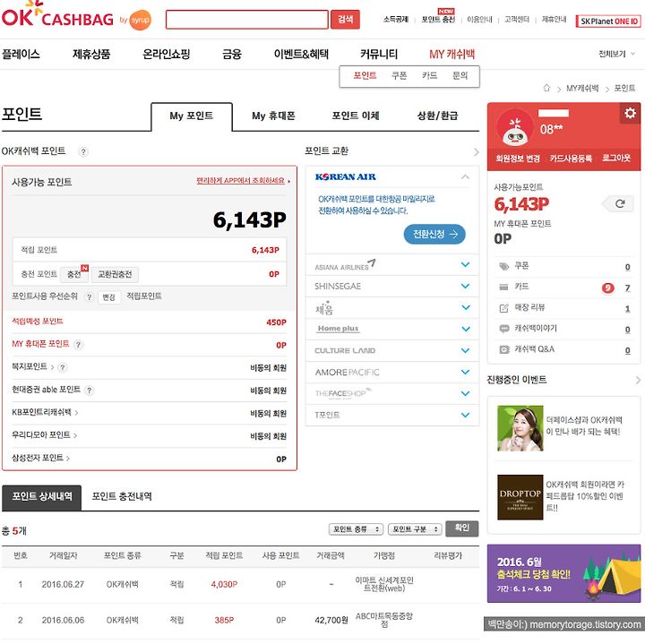
Task: Expand the THEFACESHOP row
Action: pos(465,393)
